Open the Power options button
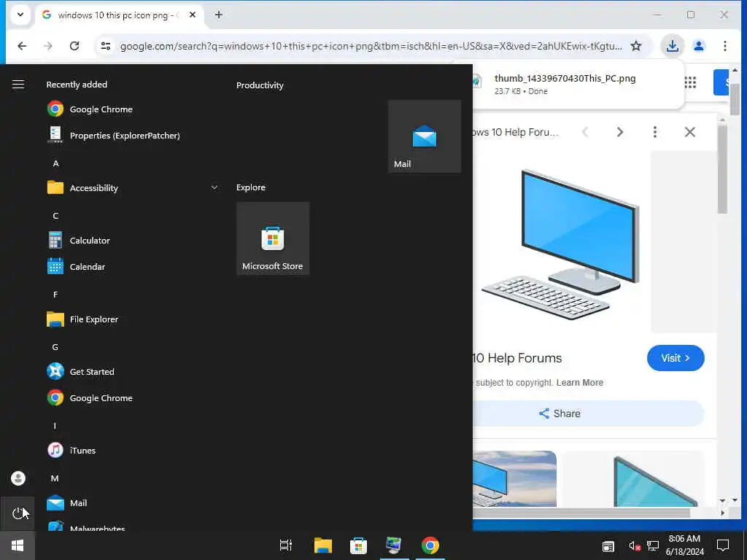Screen dimensions: 747x560 point(18,513)
